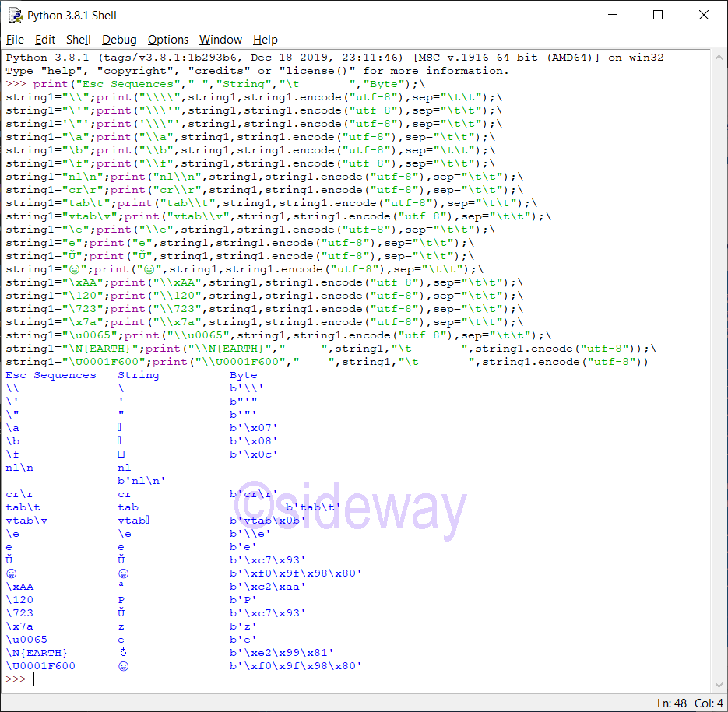Click the string1="nl\n" code line
Screen dimensions: 728x712
click(x=265, y=177)
